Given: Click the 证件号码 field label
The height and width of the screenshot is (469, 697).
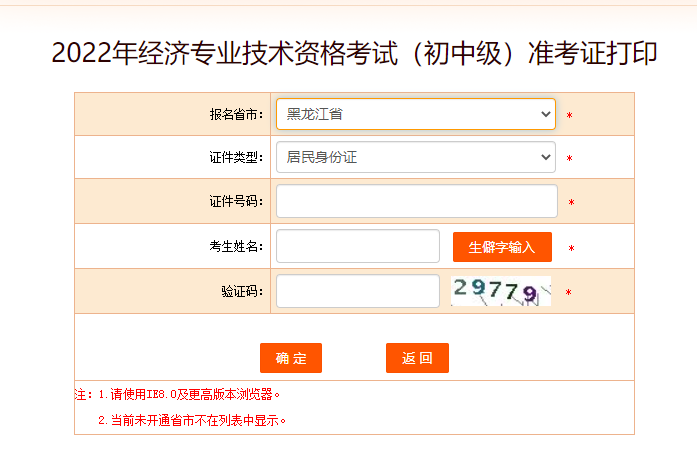Looking at the screenshot, I should (236, 201).
